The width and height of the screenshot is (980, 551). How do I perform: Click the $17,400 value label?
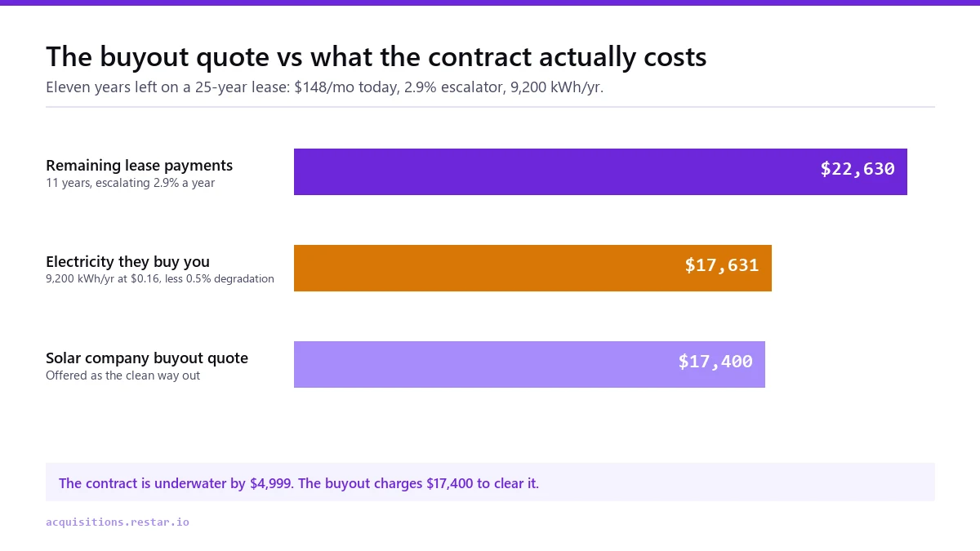[x=715, y=362]
